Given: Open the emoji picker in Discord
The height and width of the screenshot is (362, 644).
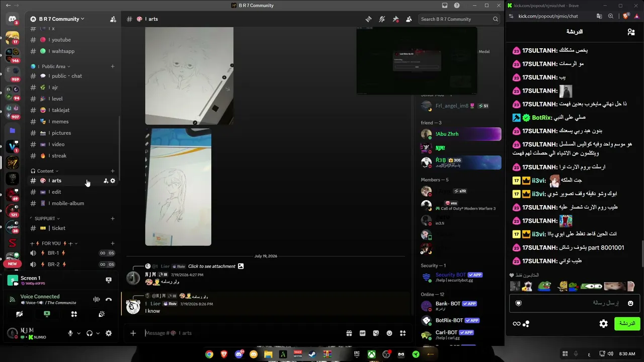Looking at the screenshot, I should (x=389, y=333).
